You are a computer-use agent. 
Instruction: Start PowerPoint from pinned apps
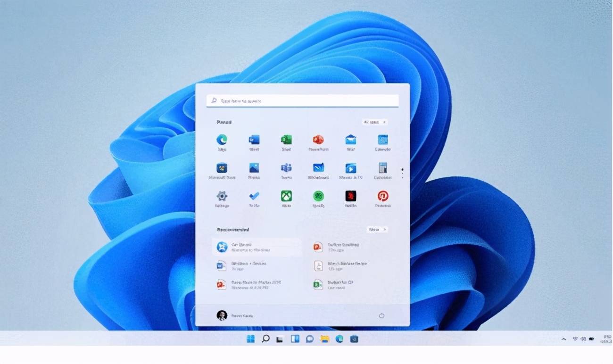click(x=318, y=140)
